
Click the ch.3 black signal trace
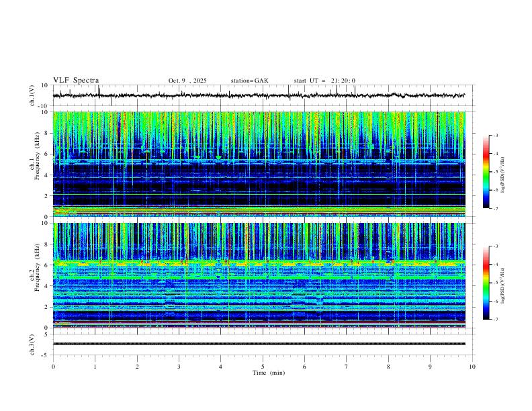(259, 344)
